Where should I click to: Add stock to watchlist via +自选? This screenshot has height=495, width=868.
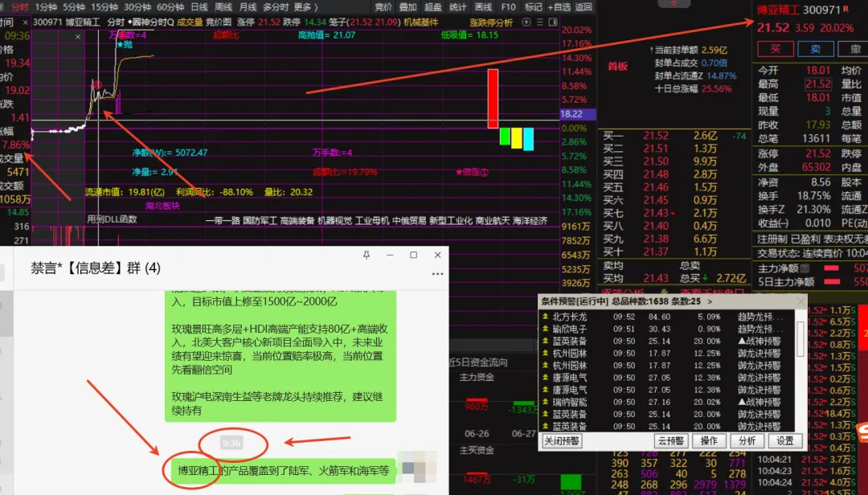pyautogui.click(x=560, y=7)
